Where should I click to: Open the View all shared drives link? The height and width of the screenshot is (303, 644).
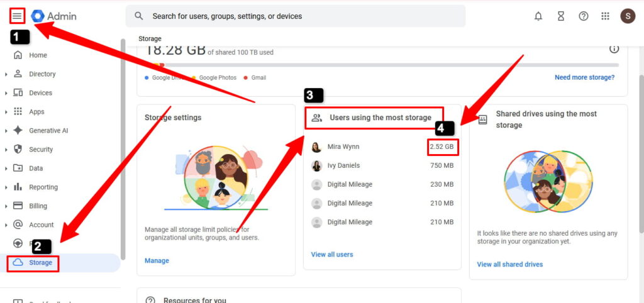(509, 264)
